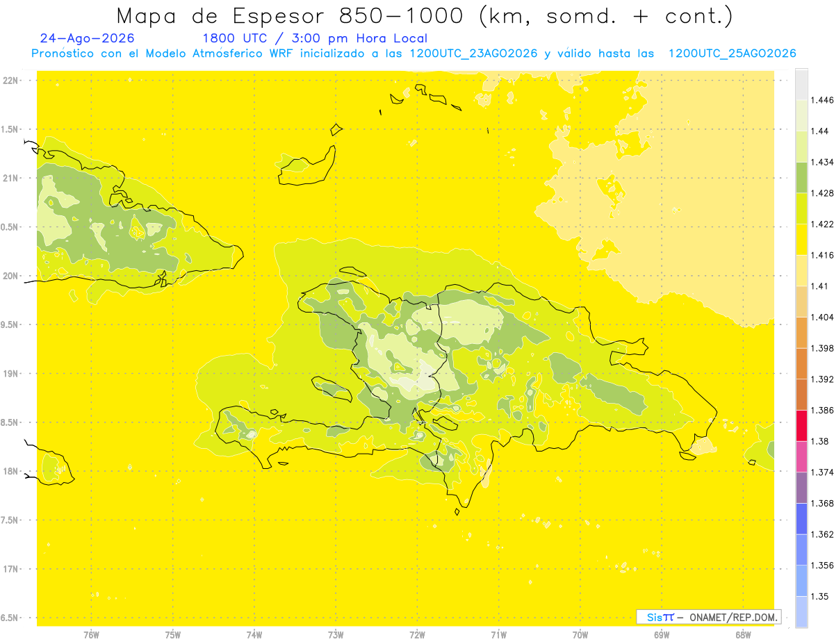Screen dimensions: 834x644
Task: Click the 74W longitude axis label
Action: (254, 634)
